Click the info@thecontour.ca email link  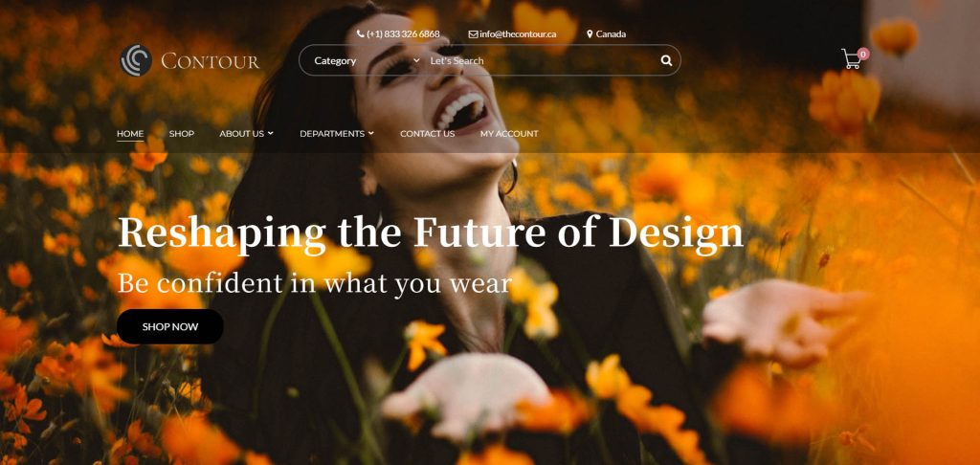[x=518, y=34]
